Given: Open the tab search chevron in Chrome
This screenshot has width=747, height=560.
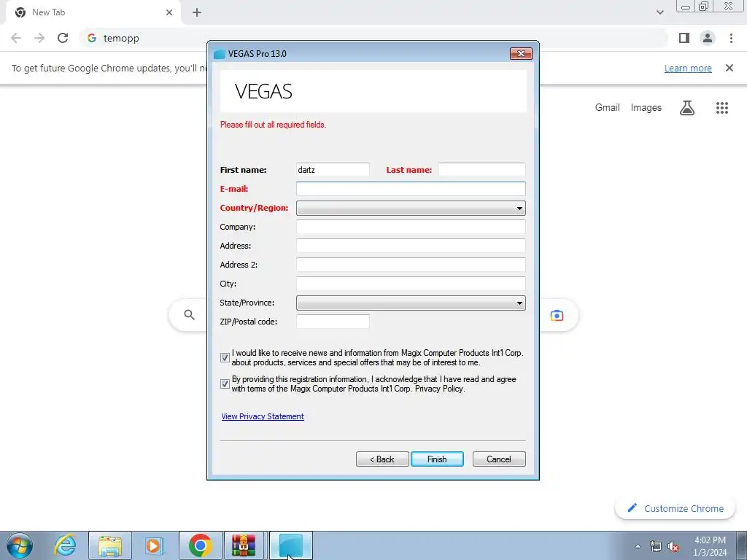Looking at the screenshot, I should (659, 12).
